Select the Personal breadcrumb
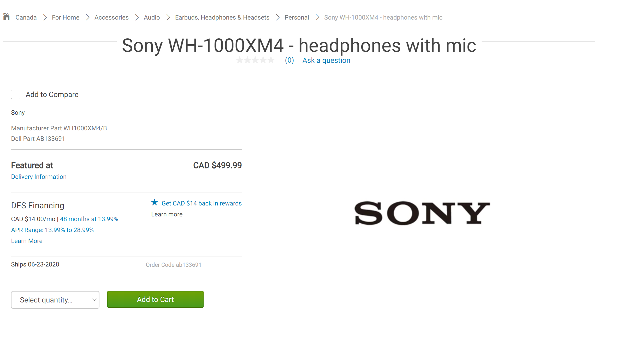The height and width of the screenshot is (364, 627). (x=297, y=17)
